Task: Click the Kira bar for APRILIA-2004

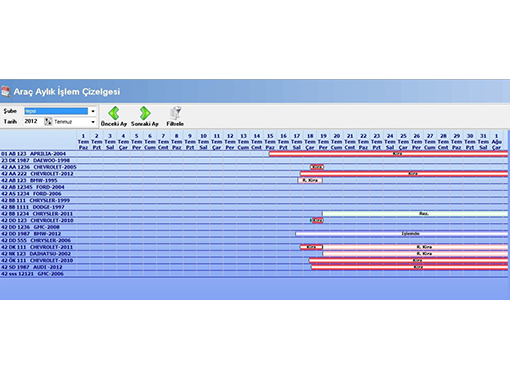Action: coord(389,154)
